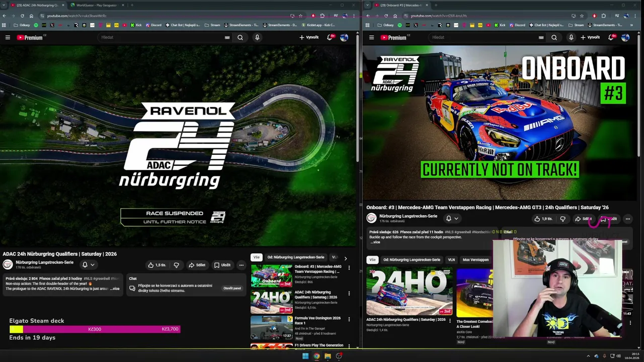This screenshot has width=644, height=362.
Task: Open Kick bookmark in left bookmarks bar
Action: [x=136, y=25]
